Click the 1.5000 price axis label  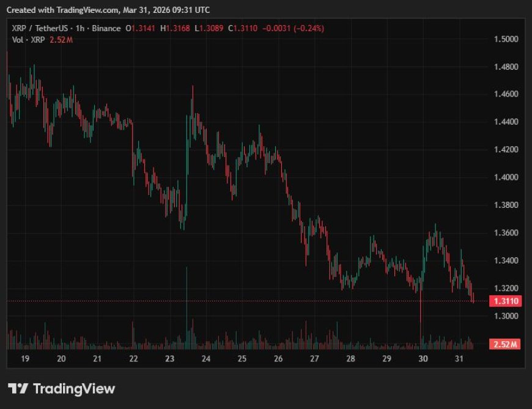[506, 39]
